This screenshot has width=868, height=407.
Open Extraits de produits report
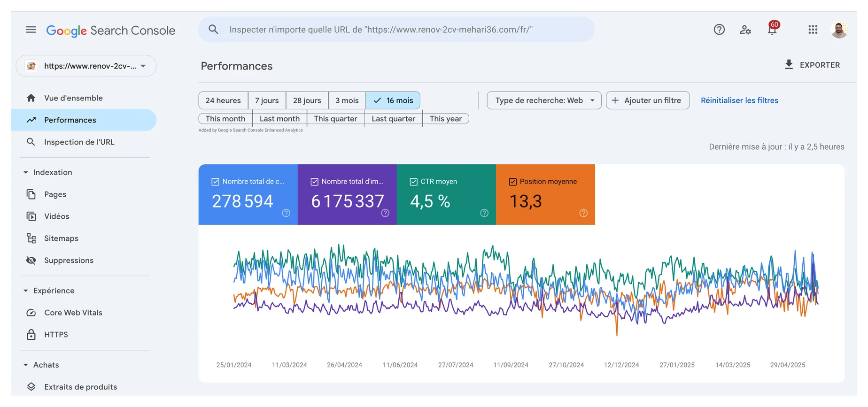click(84, 387)
